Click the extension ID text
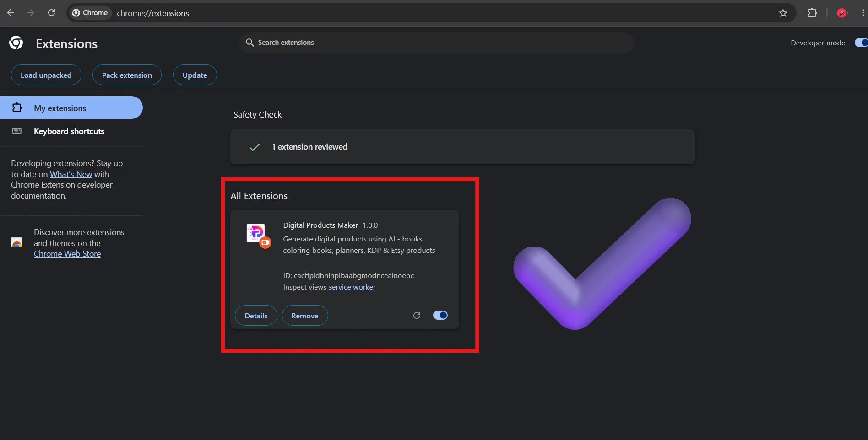 348,275
